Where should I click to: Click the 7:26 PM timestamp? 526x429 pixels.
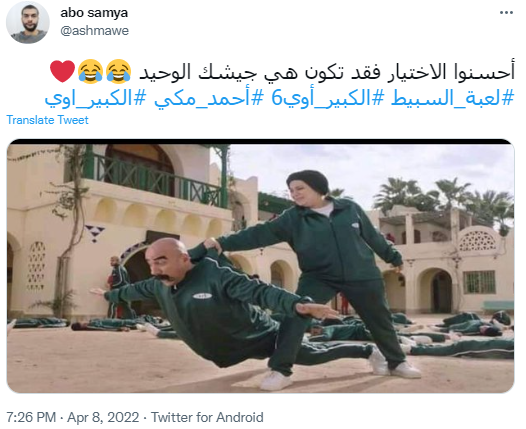click(x=31, y=418)
